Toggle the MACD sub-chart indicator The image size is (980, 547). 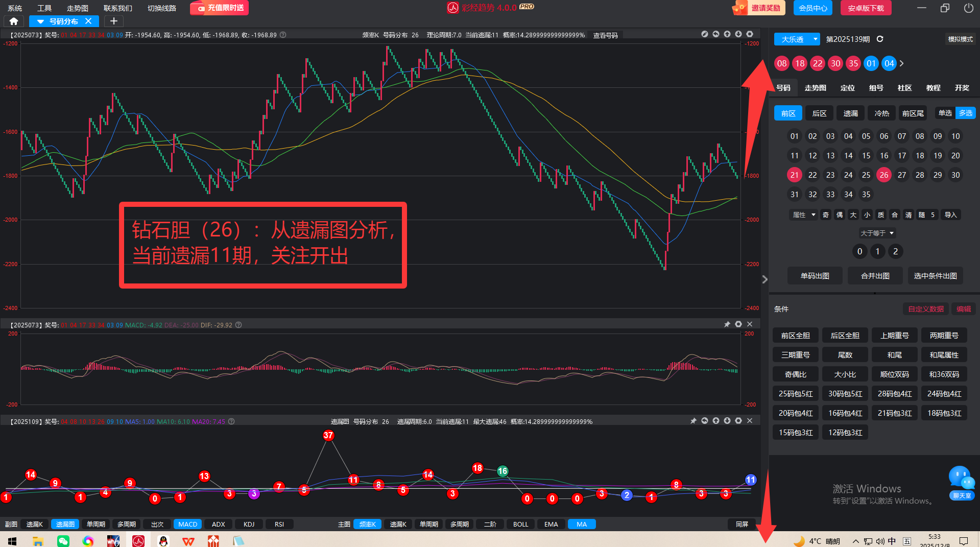coord(187,524)
